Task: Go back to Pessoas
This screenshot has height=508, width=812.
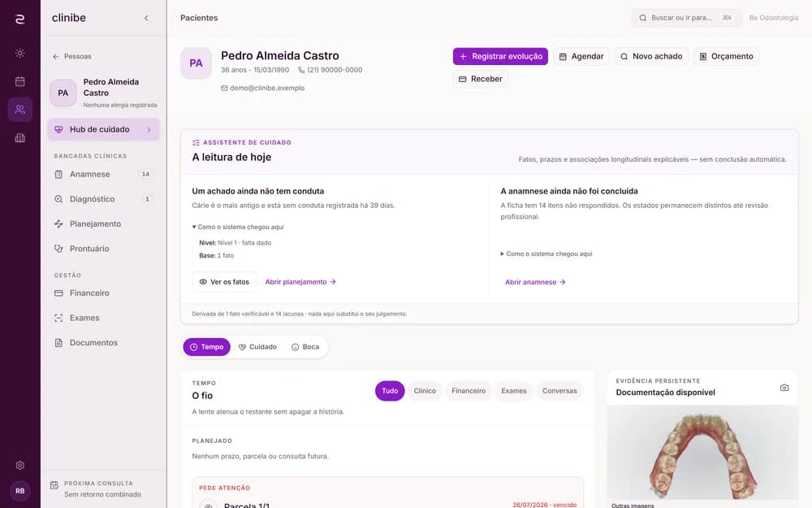Action: (x=72, y=56)
